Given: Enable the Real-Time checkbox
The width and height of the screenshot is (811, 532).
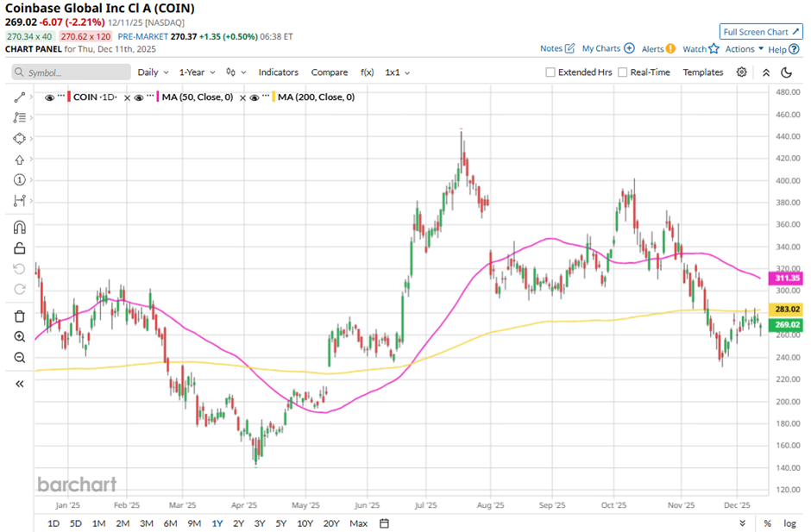Looking at the screenshot, I should click(623, 72).
